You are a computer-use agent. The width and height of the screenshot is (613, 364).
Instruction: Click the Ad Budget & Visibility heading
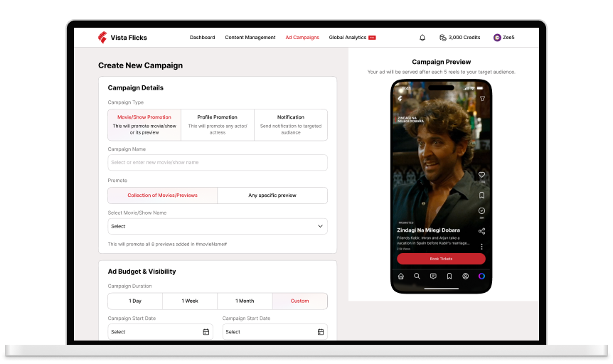click(x=142, y=272)
